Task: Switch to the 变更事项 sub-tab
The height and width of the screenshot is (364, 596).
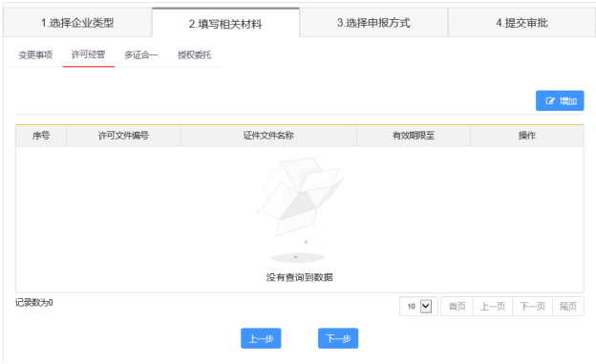Action: pos(35,55)
